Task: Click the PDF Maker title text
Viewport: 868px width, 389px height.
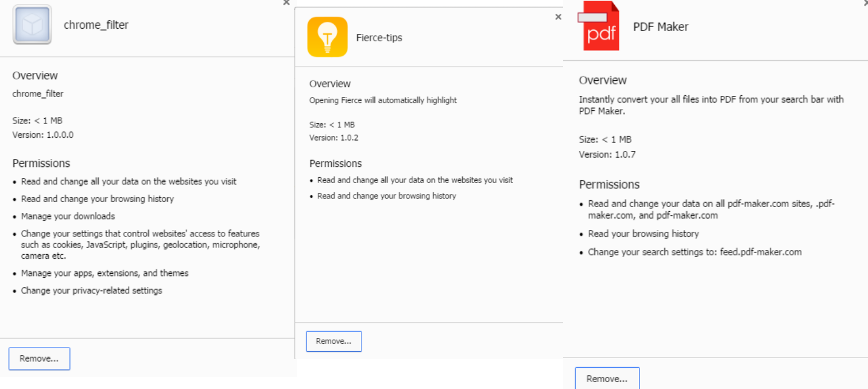Action: tap(661, 26)
